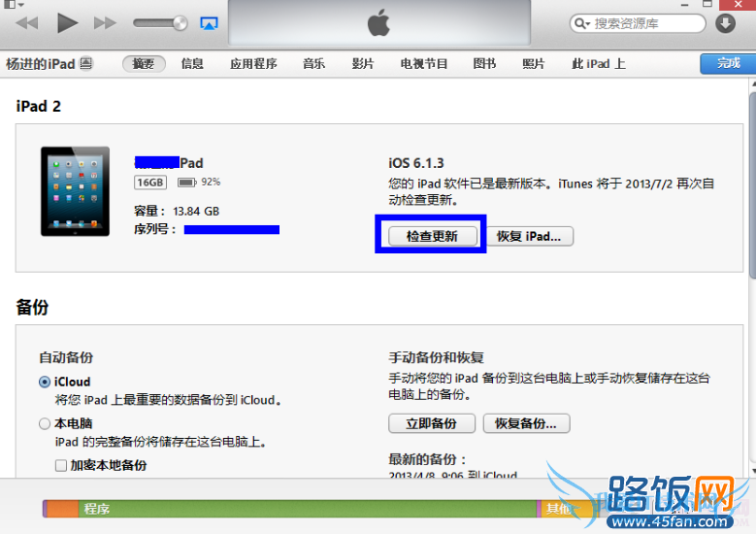Go to the 照片 tab
Image resolution: width=756 pixels, height=534 pixels.
(533, 64)
